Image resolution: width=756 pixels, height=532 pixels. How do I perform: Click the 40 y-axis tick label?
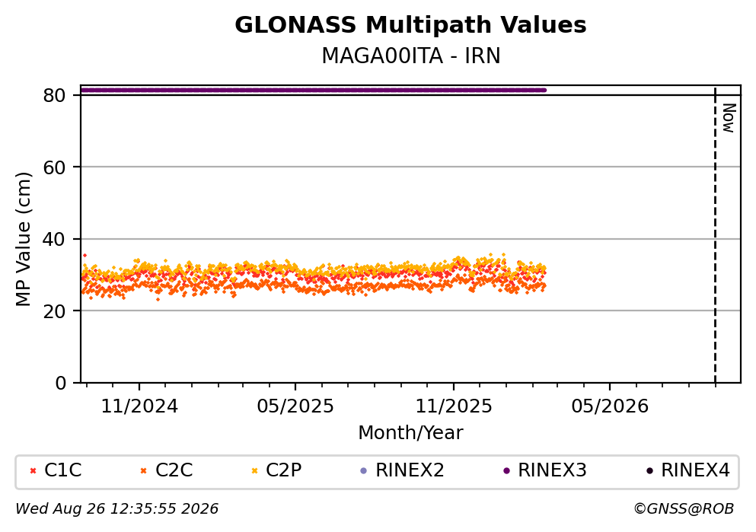(x=55, y=240)
